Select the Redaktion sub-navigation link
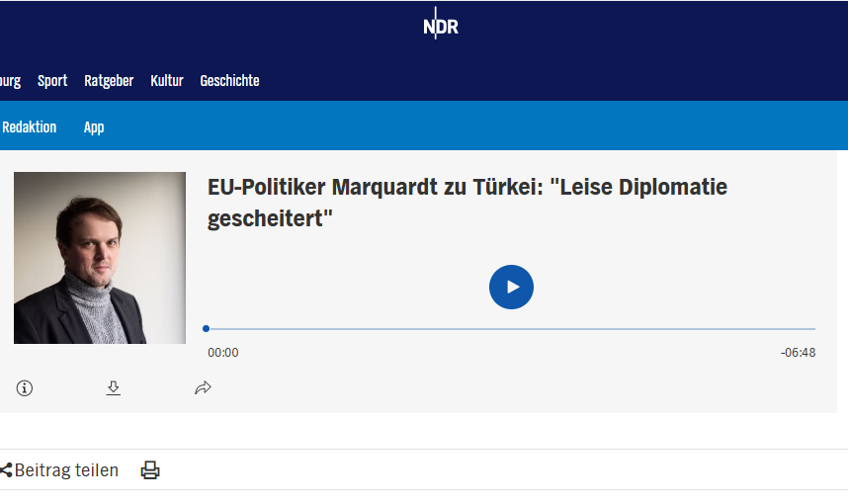This screenshot has width=848, height=504. click(x=30, y=127)
